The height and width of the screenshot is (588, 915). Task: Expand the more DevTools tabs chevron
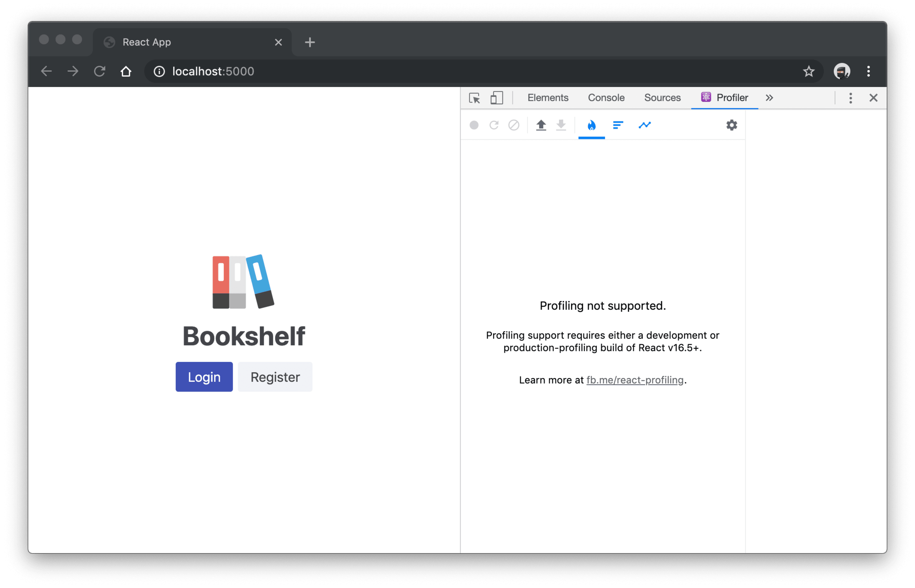(769, 98)
